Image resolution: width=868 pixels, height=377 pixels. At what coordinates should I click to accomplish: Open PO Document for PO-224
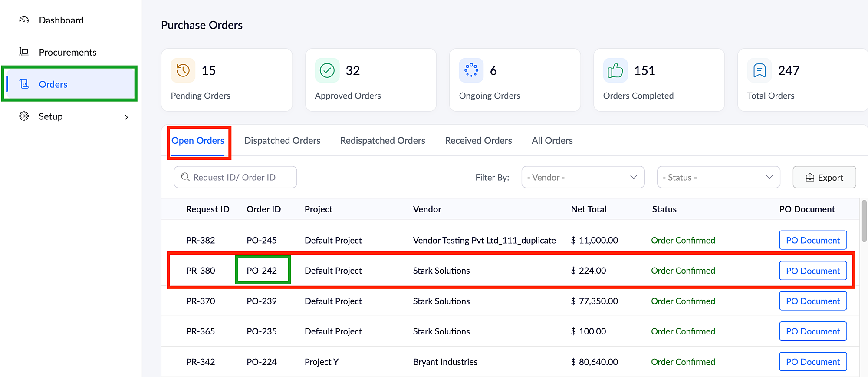point(813,362)
